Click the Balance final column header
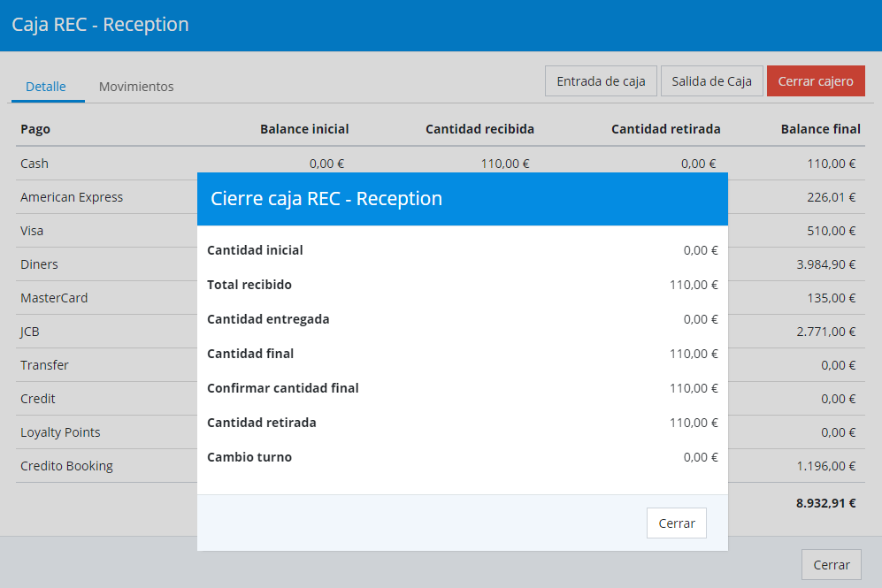This screenshot has height=588, width=882. click(820, 129)
